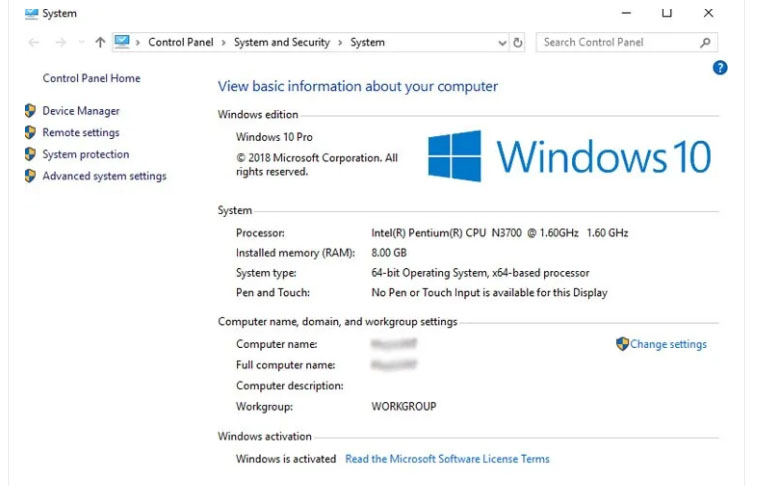This screenshot has width=783, height=486.
Task: Open Control Panel Home link
Action: [x=91, y=78]
